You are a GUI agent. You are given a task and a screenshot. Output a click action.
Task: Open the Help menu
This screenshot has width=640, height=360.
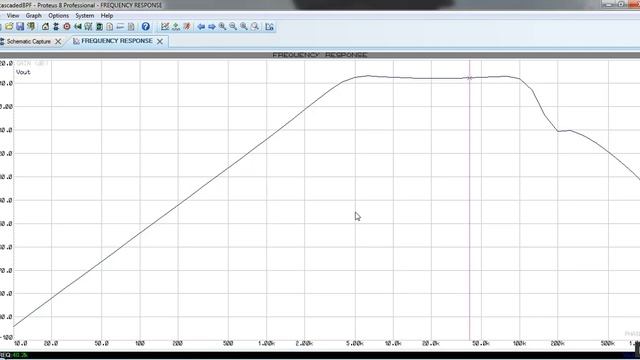(107, 16)
